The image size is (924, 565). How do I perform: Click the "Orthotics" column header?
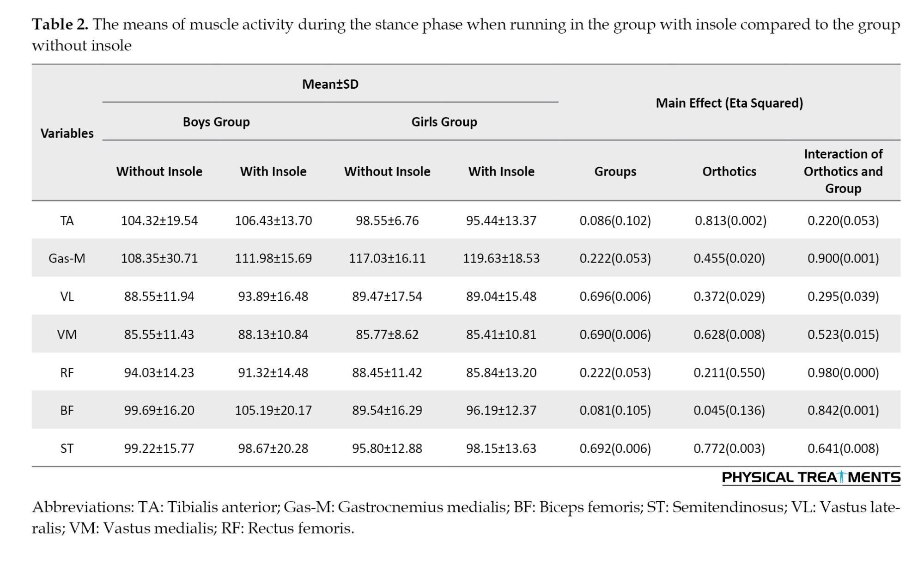coord(729,171)
